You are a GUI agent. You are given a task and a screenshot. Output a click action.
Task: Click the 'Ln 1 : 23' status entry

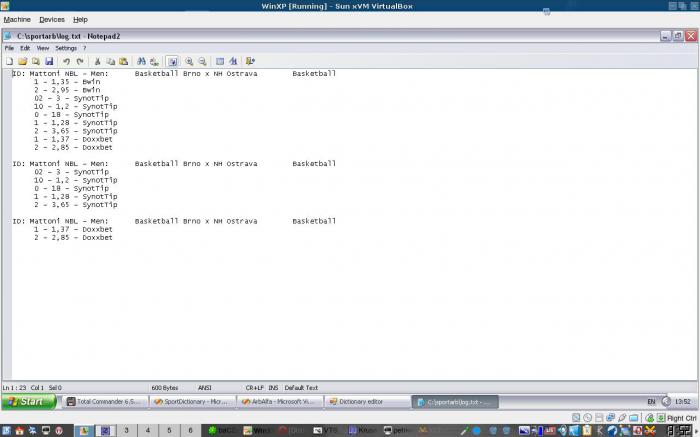click(14, 388)
